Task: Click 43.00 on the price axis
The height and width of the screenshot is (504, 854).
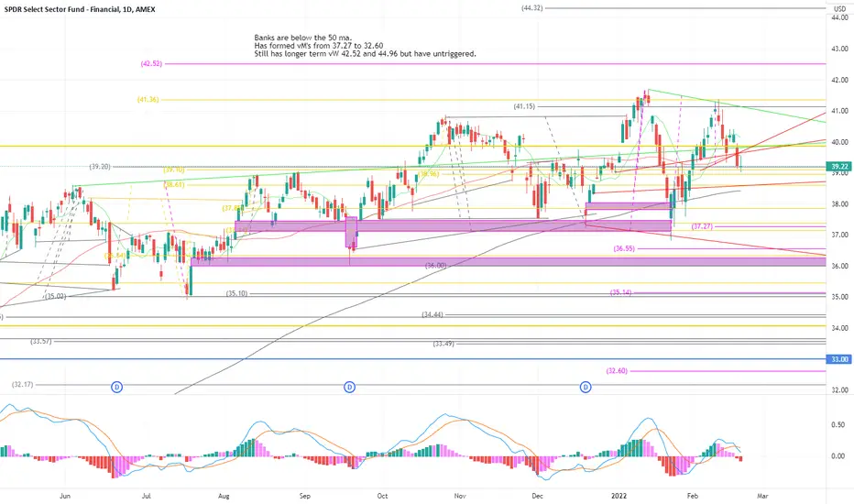Action: pyautogui.click(x=839, y=49)
